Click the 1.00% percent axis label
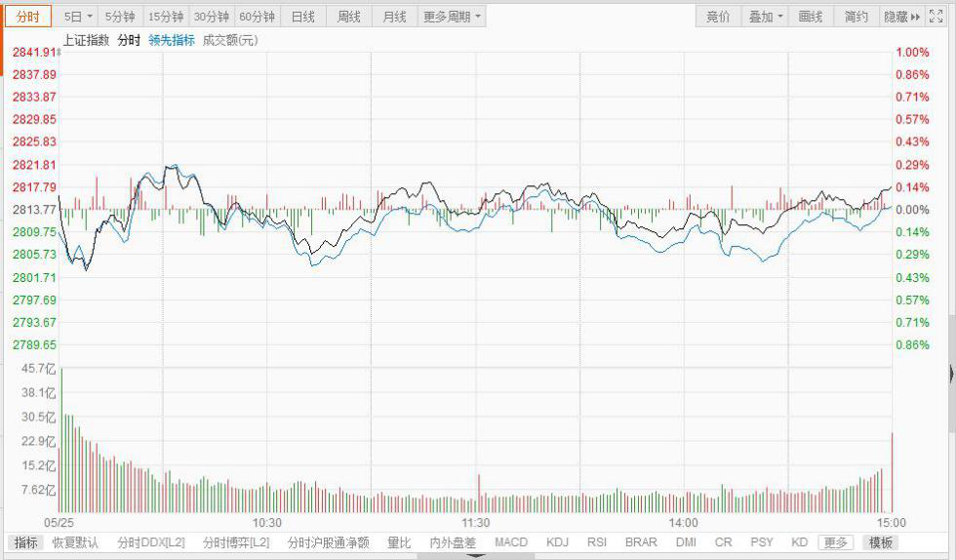The width and height of the screenshot is (956, 560). (913, 53)
